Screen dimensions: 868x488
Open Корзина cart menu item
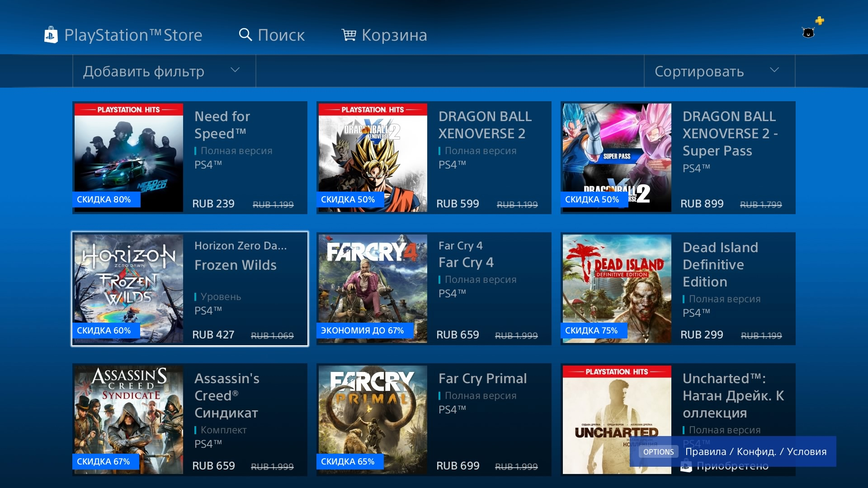(x=394, y=35)
